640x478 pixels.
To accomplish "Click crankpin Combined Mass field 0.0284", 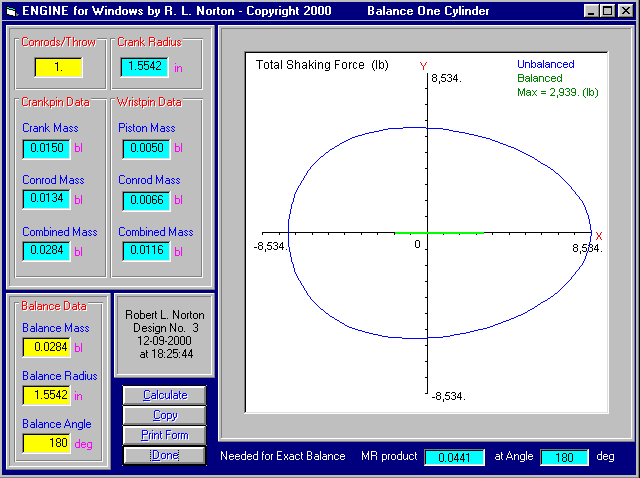I will 47,251.
